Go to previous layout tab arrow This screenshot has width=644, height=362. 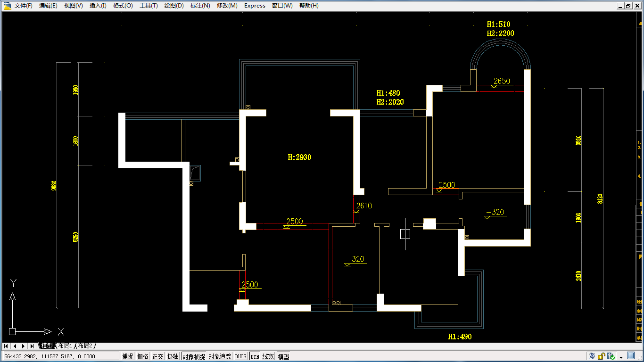15,346
